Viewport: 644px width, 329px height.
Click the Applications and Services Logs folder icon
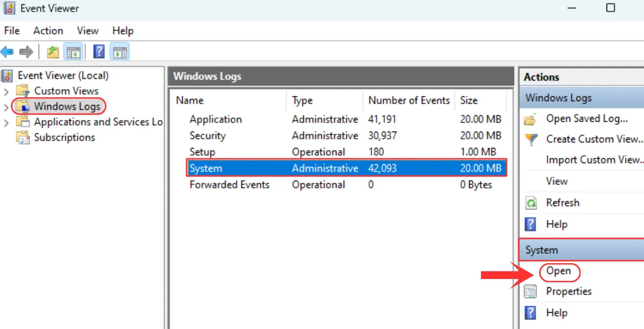(x=23, y=122)
